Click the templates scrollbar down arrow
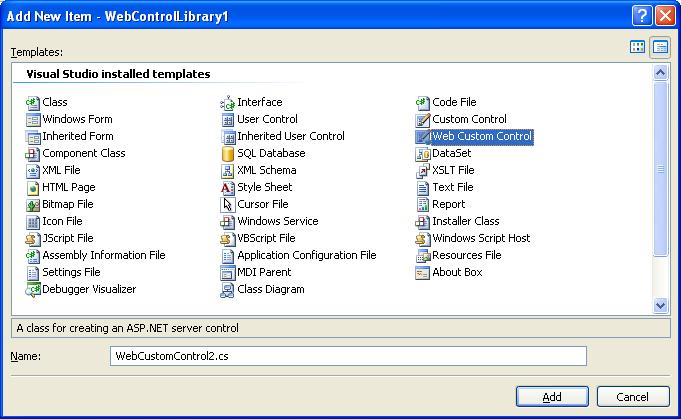681x419 pixels. 660,305
